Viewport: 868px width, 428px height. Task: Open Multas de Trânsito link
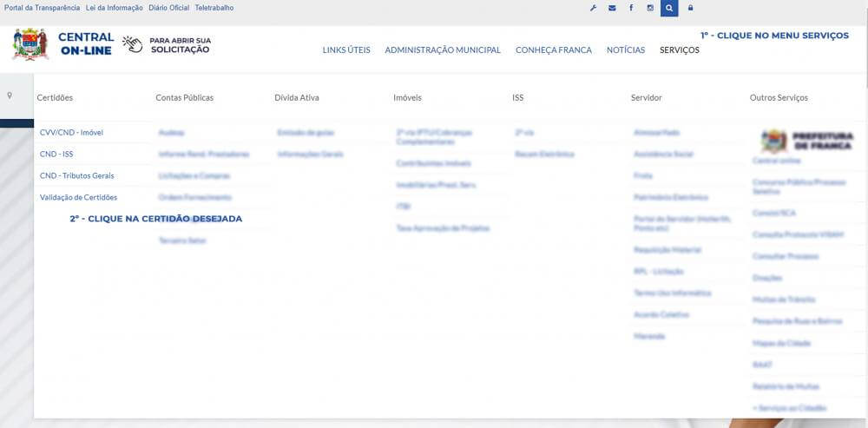[783, 300]
